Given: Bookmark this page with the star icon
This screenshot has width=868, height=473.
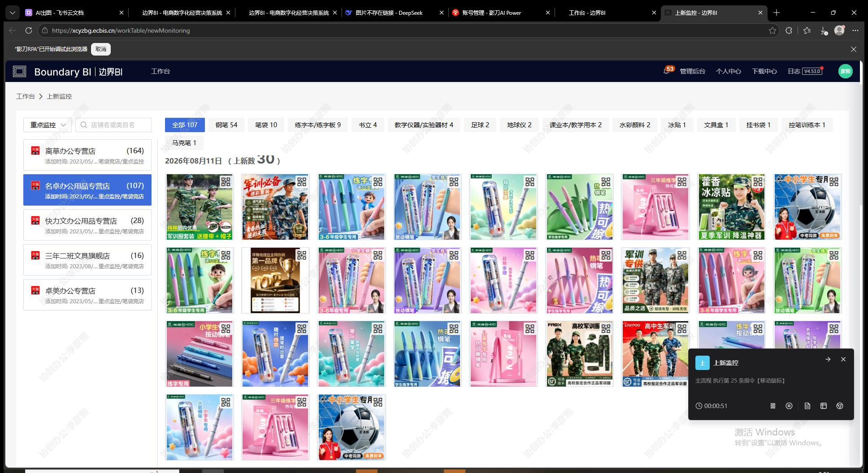Looking at the screenshot, I should click(773, 30).
